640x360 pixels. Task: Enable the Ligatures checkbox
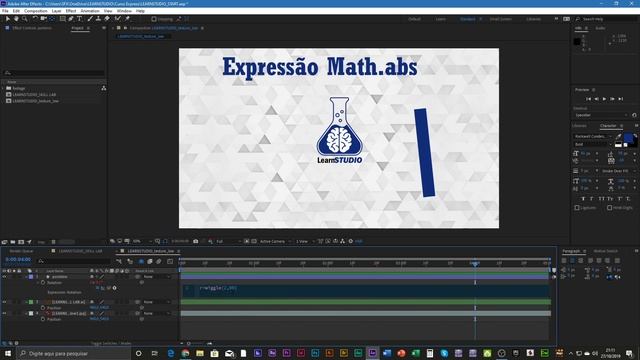[577, 208]
